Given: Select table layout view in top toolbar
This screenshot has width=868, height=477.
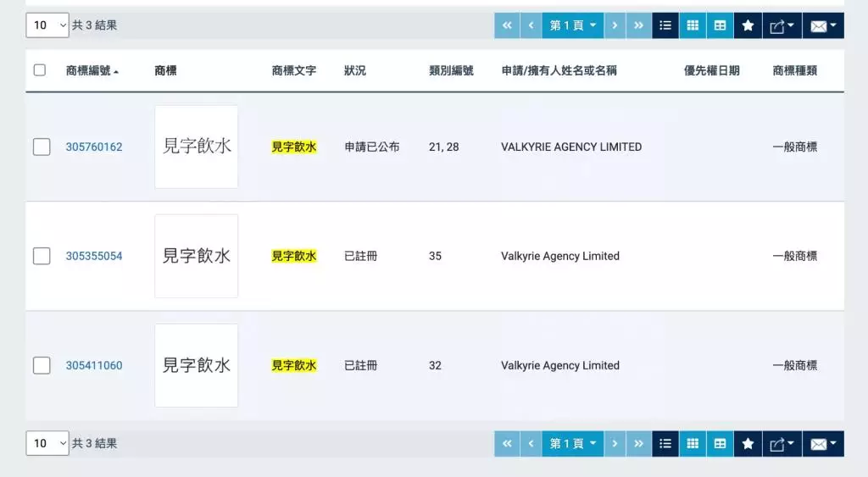Looking at the screenshot, I should [x=720, y=25].
